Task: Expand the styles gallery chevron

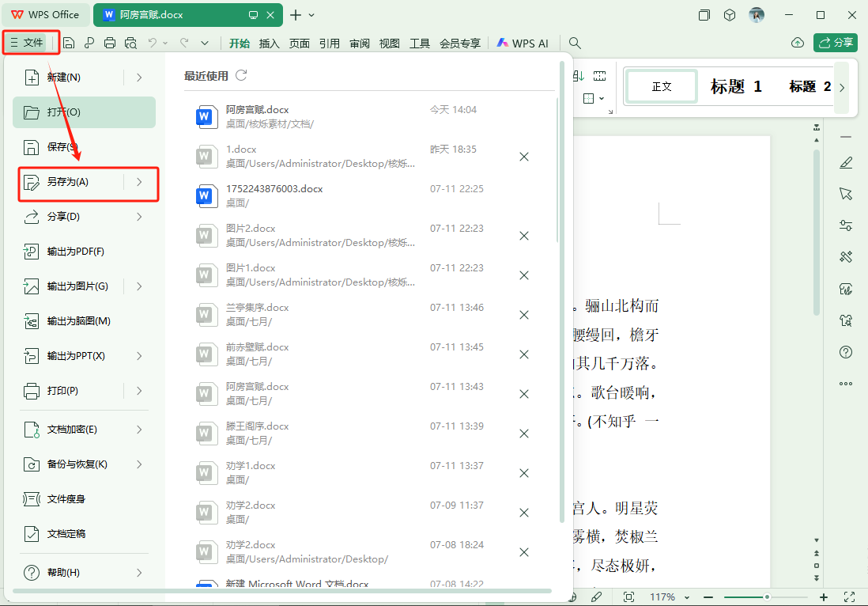Action: click(841, 87)
